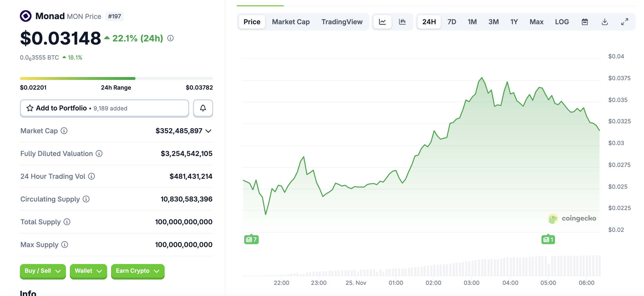Open the Buy / Sell dropdown
The height and width of the screenshot is (296, 644).
(42, 271)
